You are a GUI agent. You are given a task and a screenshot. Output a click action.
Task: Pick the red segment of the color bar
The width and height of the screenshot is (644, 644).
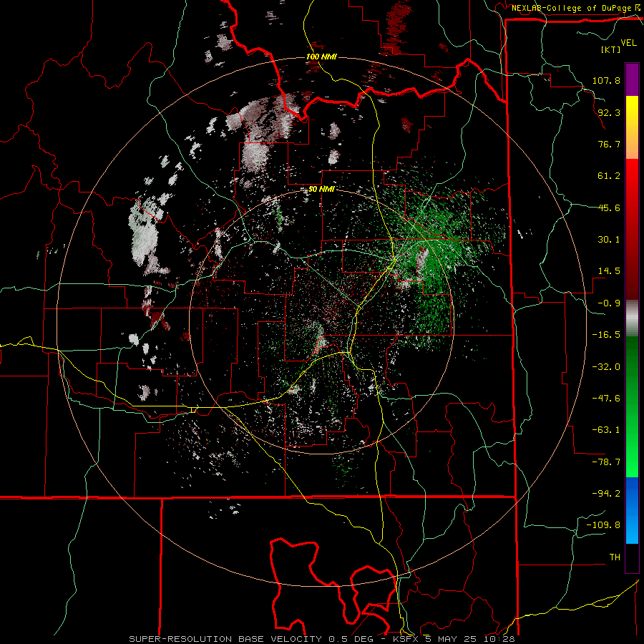coord(632,229)
